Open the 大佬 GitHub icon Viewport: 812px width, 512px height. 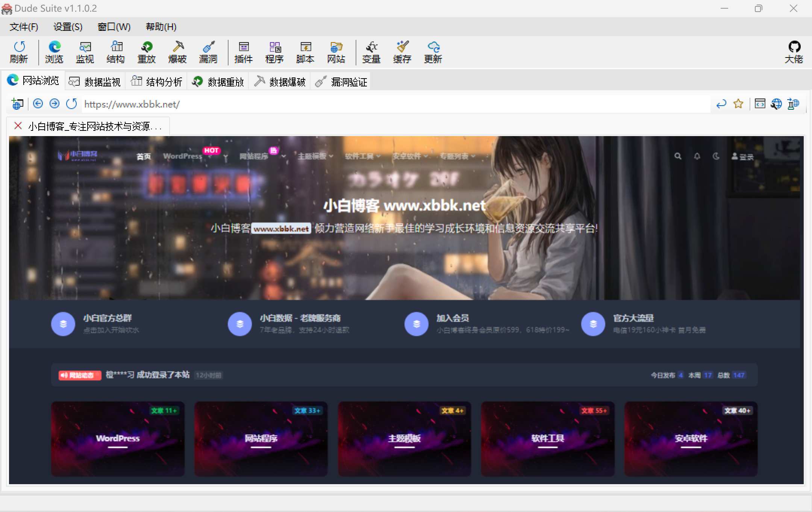794,52
